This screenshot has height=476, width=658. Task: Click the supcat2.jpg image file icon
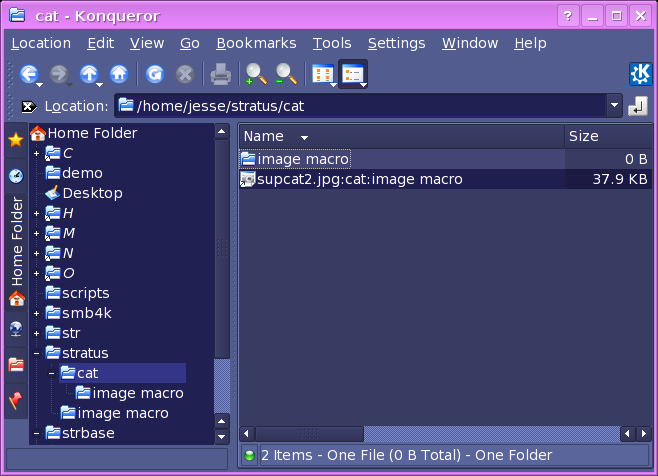(248, 179)
